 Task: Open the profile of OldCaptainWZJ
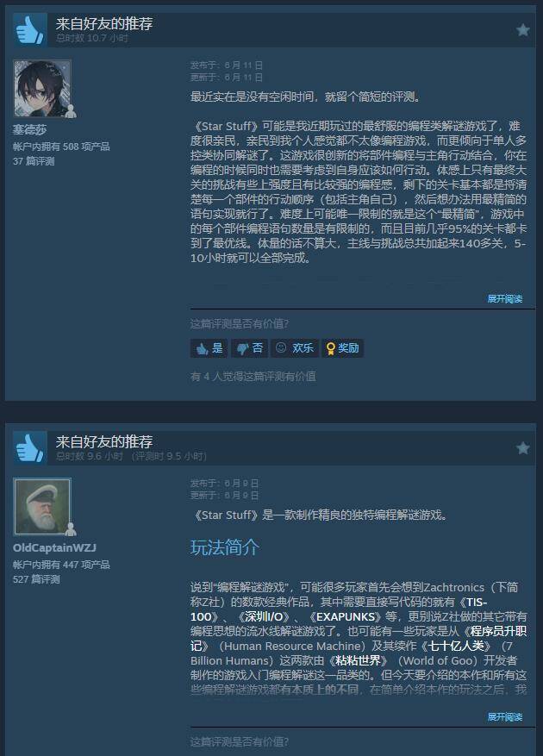click(54, 547)
